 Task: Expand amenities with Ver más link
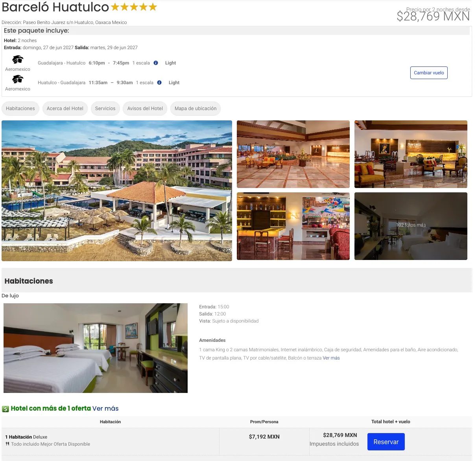pyautogui.click(x=331, y=358)
